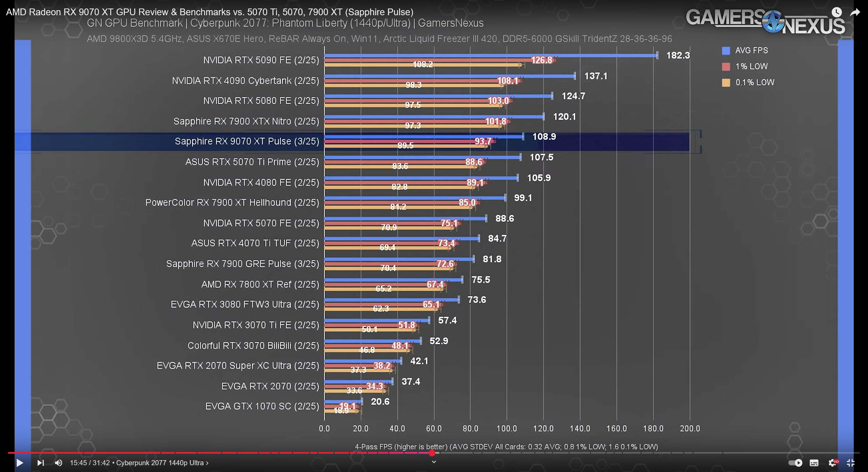
Task: Click NVIDIA RTX 3070 Ti FE label
Action: pos(256,325)
